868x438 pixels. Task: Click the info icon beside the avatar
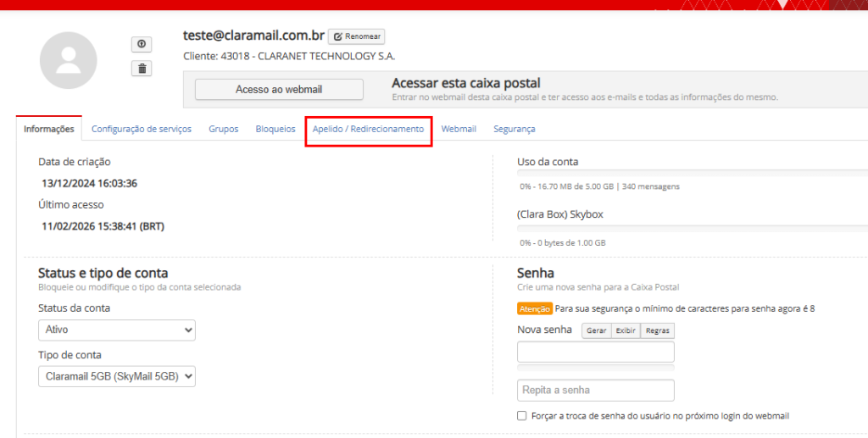click(x=142, y=44)
